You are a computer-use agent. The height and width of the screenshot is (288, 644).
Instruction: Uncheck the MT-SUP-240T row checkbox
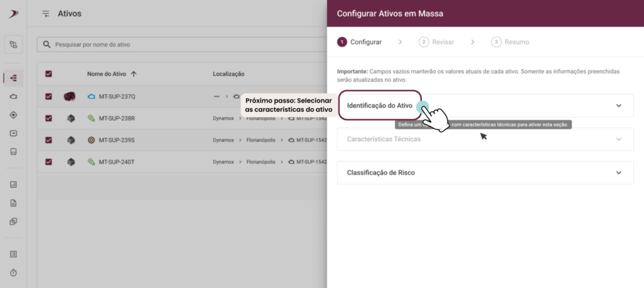coord(48,162)
